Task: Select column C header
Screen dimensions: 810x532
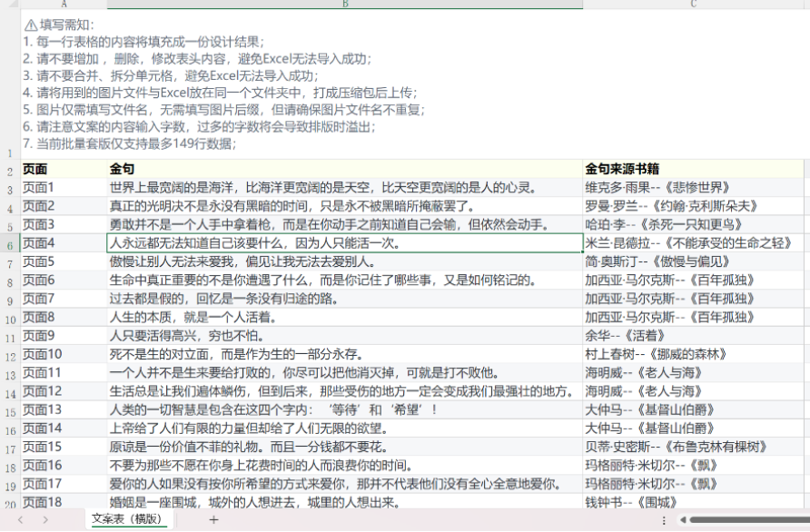Action: click(x=693, y=5)
